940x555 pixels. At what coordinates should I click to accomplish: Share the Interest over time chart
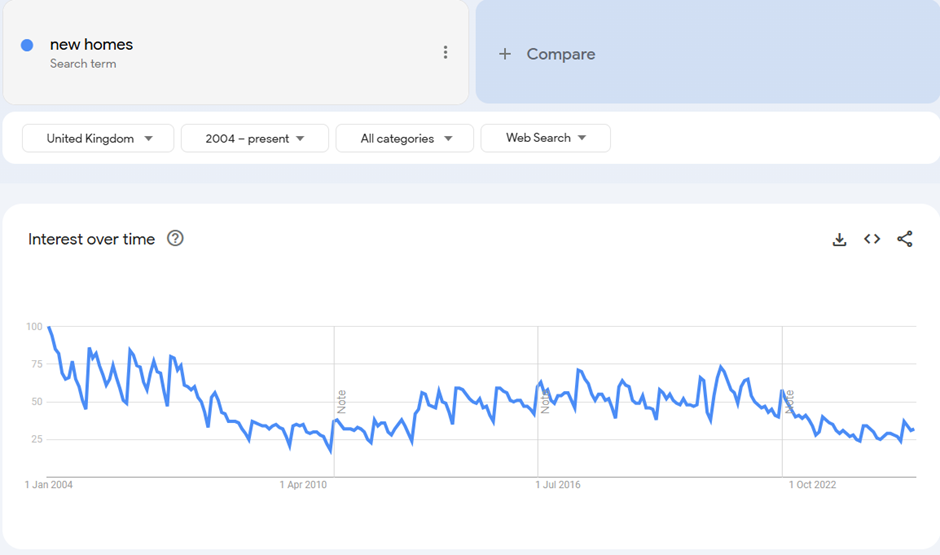(905, 239)
